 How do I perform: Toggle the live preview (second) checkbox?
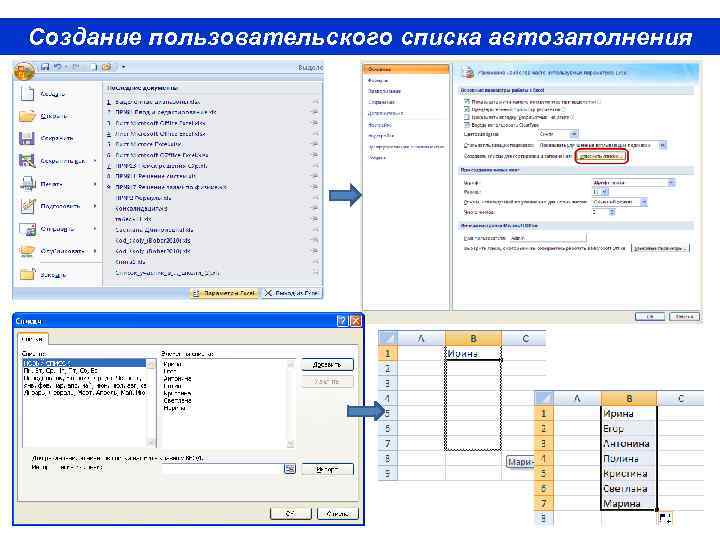467,110
